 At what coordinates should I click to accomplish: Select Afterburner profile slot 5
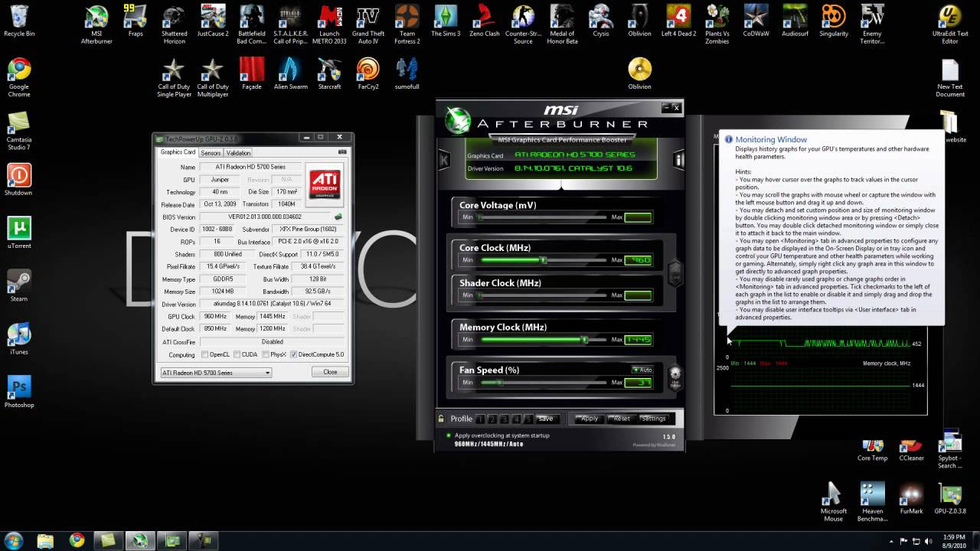[x=528, y=419]
